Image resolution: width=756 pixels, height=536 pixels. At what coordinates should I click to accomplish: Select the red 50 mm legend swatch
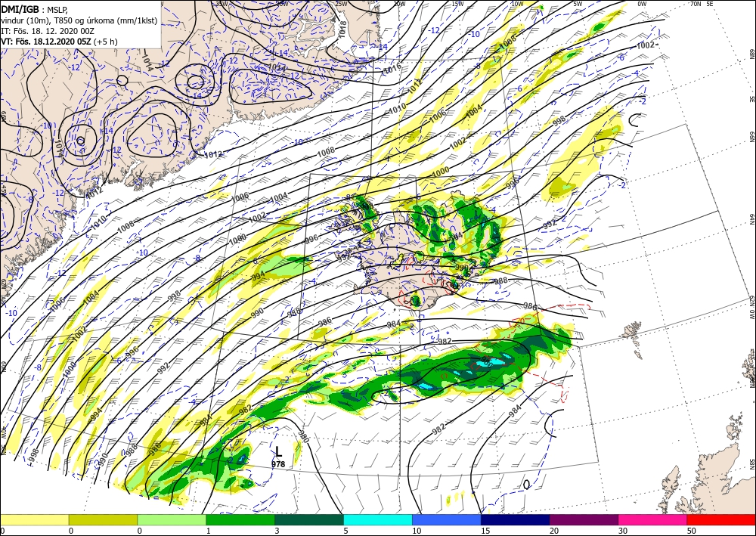pyautogui.click(x=721, y=519)
